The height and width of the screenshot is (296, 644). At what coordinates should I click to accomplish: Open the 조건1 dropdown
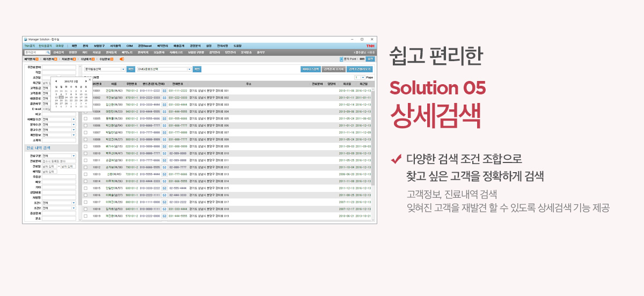[x=59, y=203]
